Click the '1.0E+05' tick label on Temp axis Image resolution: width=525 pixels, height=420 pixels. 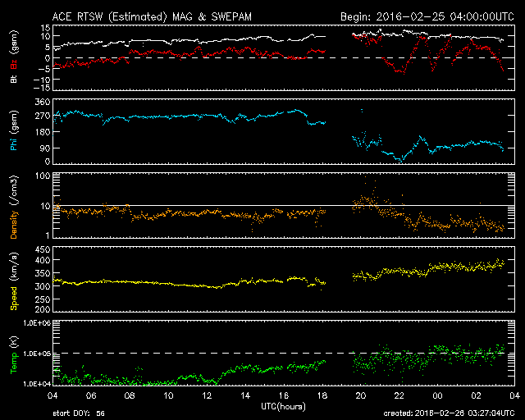point(37,354)
